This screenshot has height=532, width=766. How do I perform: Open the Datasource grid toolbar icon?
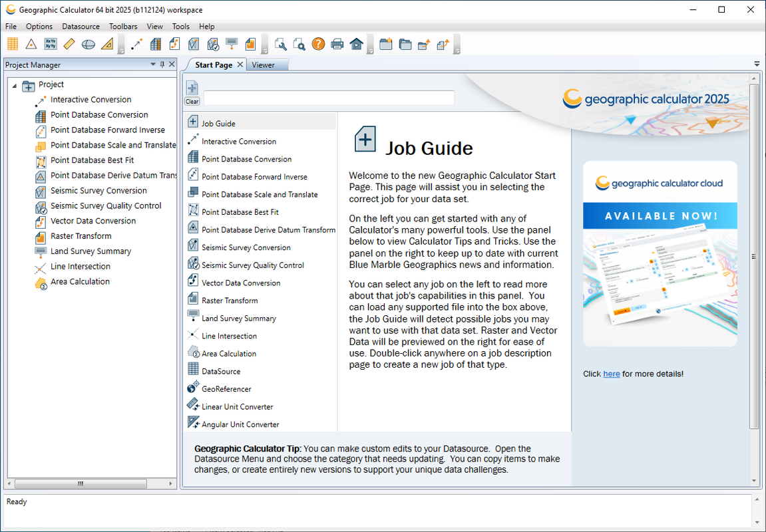pyautogui.click(x=13, y=44)
